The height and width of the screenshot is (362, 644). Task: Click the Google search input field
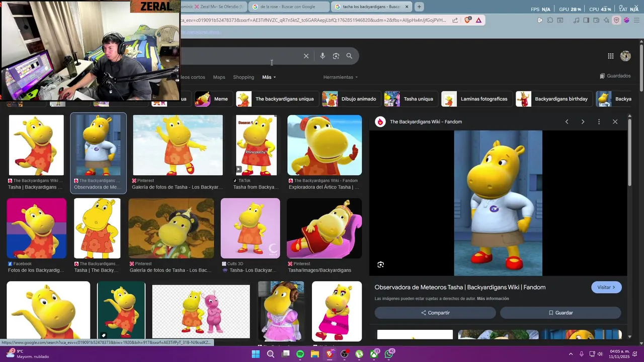[240, 56]
